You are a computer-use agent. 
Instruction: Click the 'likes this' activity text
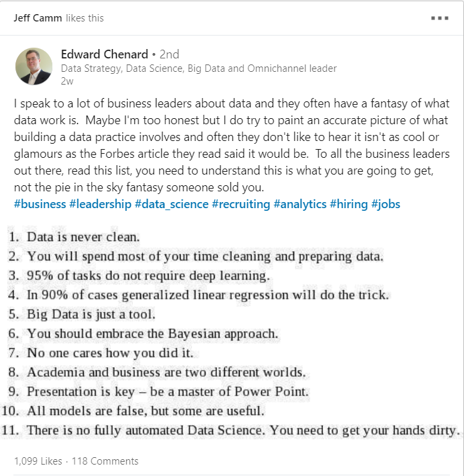pos(85,18)
